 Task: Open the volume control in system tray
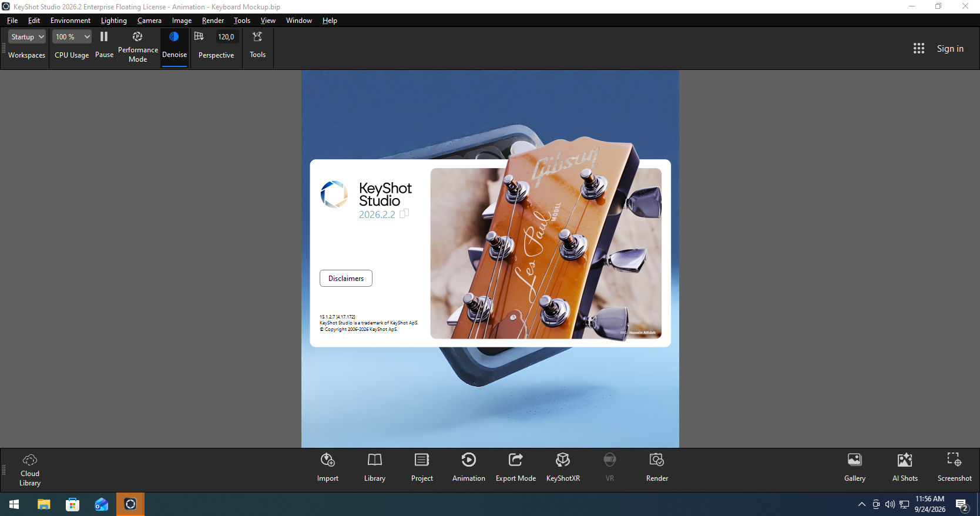(x=890, y=504)
